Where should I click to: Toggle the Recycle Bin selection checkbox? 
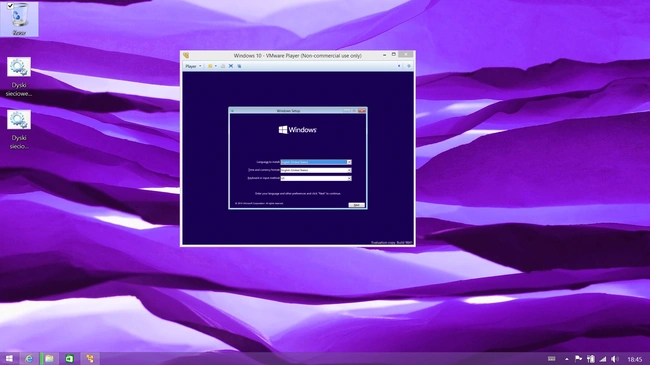tap(10, 5)
